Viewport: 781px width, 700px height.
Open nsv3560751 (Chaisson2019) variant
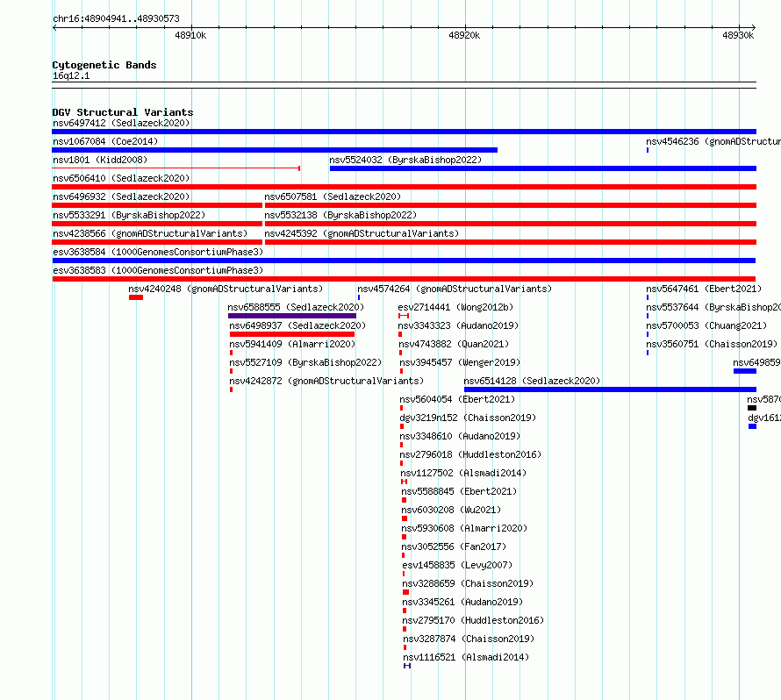coord(712,344)
